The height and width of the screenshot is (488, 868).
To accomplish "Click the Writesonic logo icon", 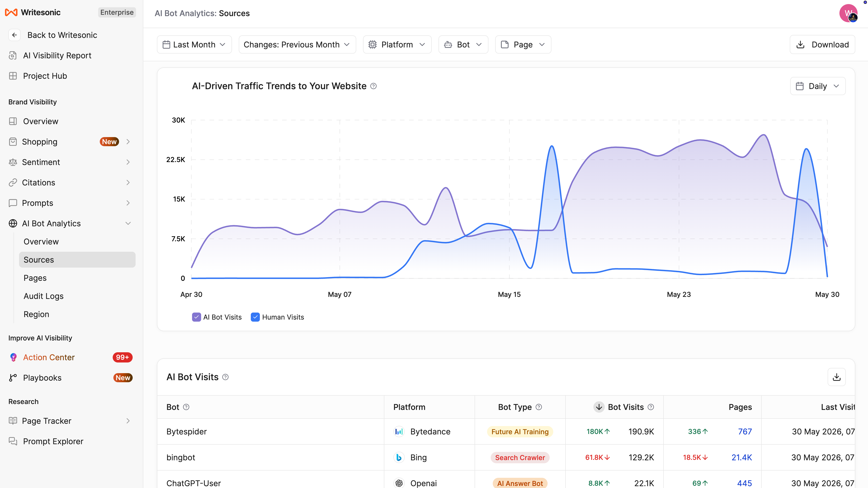I will click(x=11, y=12).
